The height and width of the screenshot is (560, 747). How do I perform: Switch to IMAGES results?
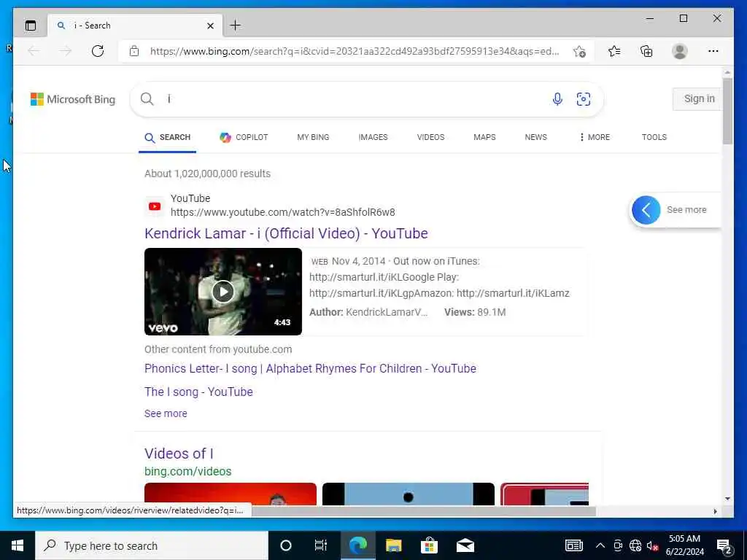coord(373,137)
